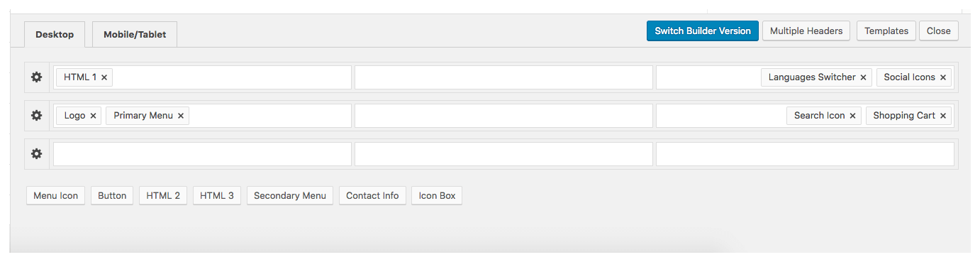Open the Templates button

[x=886, y=31]
